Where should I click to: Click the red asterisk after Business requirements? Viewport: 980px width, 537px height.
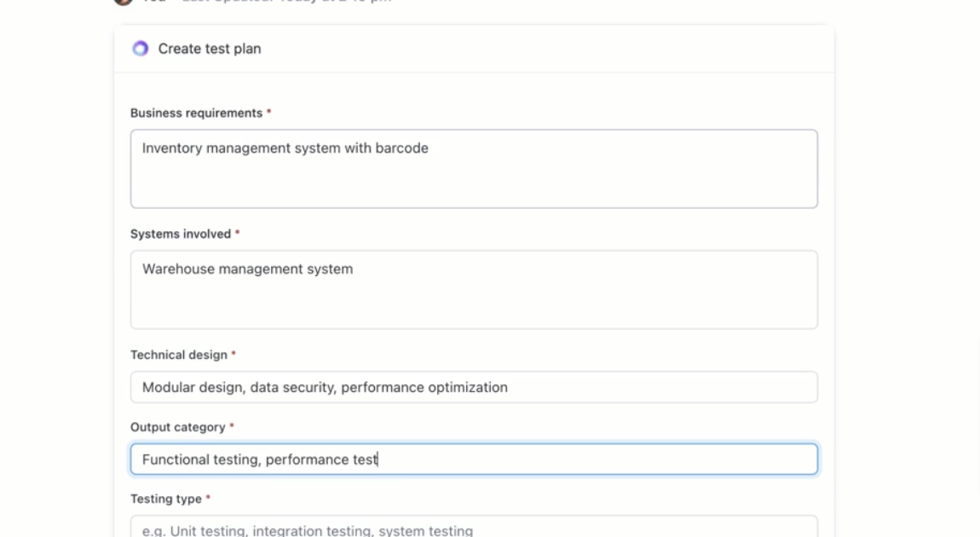pyautogui.click(x=269, y=113)
